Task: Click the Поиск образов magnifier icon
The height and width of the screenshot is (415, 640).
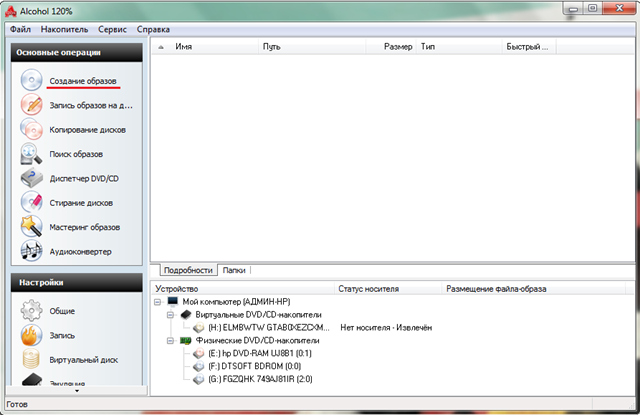Action: (x=31, y=154)
